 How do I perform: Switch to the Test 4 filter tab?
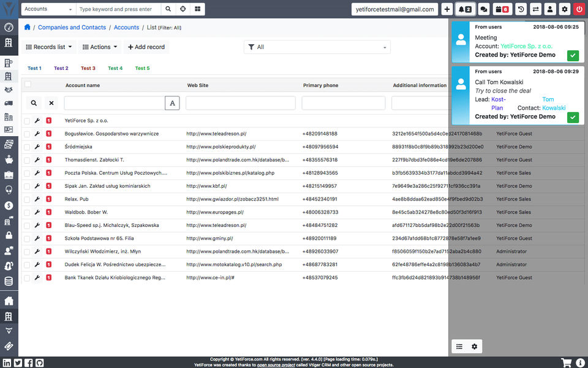115,68
